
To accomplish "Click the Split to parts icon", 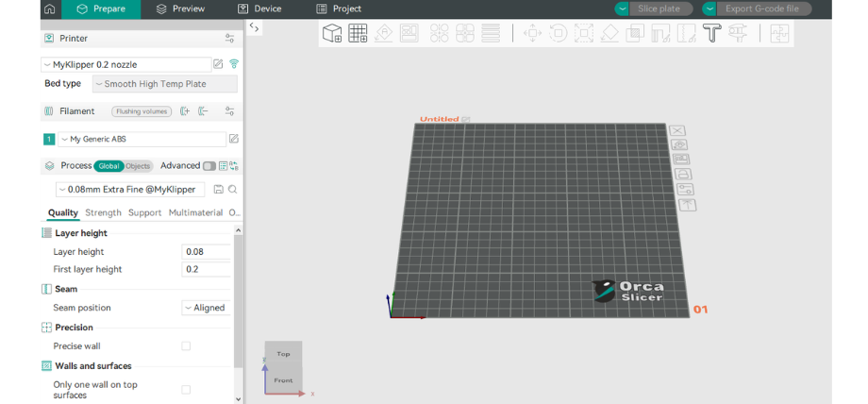I will tap(465, 33).
